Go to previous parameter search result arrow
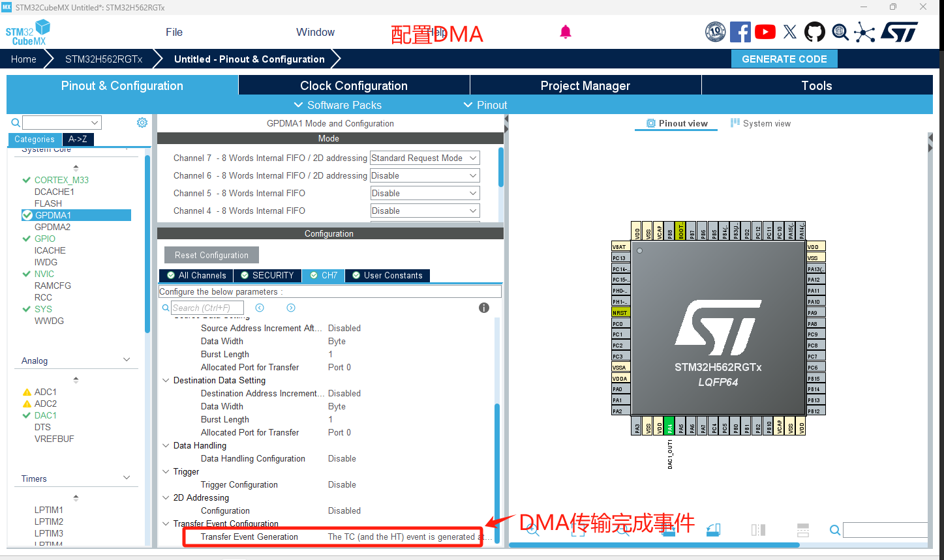This screenshot has height=560, width=944. (260, 308)
